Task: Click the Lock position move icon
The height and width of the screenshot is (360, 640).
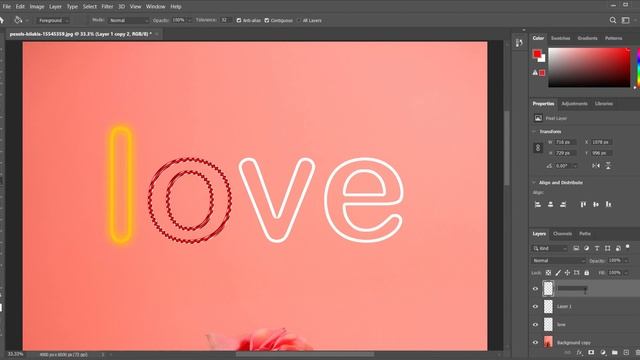Action: (x=567, y=273)
